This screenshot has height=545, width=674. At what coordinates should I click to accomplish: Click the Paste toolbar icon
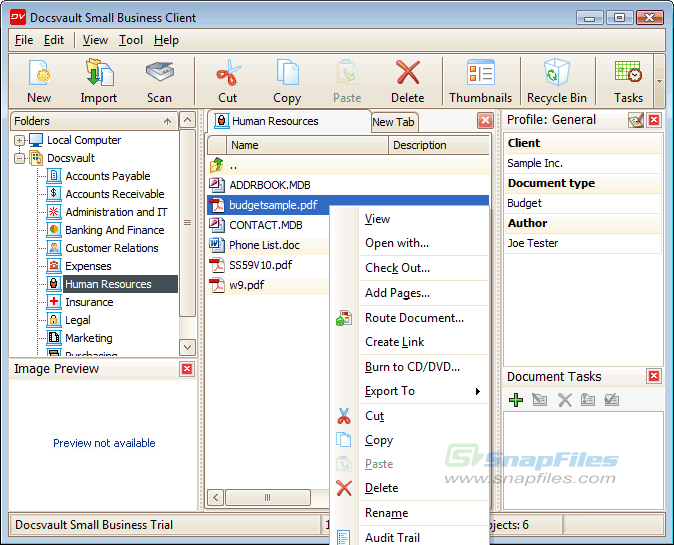coord(347,81)
